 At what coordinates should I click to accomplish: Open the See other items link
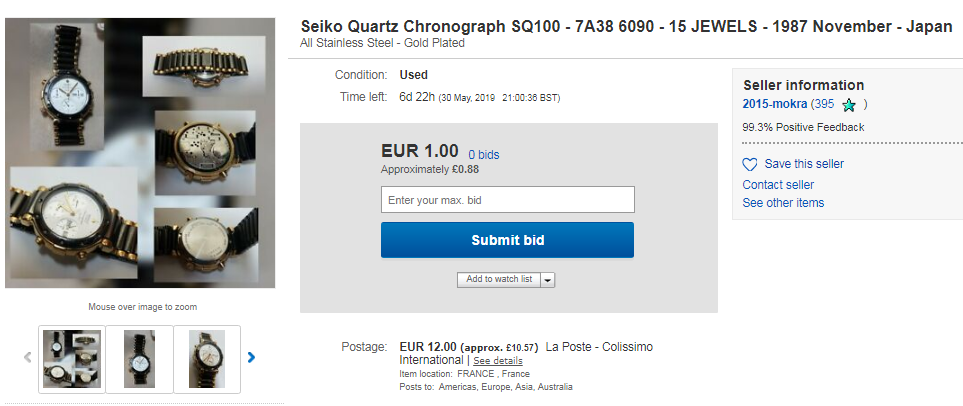[x=783, y=203]
